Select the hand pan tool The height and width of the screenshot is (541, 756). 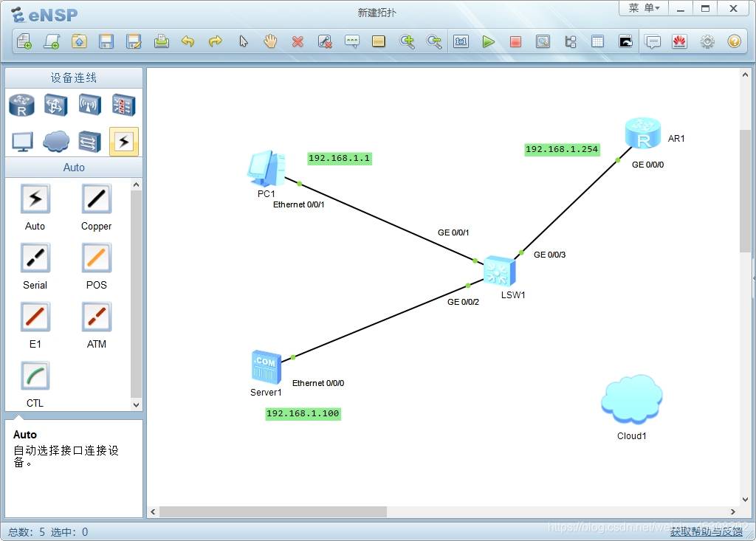click(x=270, y=41)
